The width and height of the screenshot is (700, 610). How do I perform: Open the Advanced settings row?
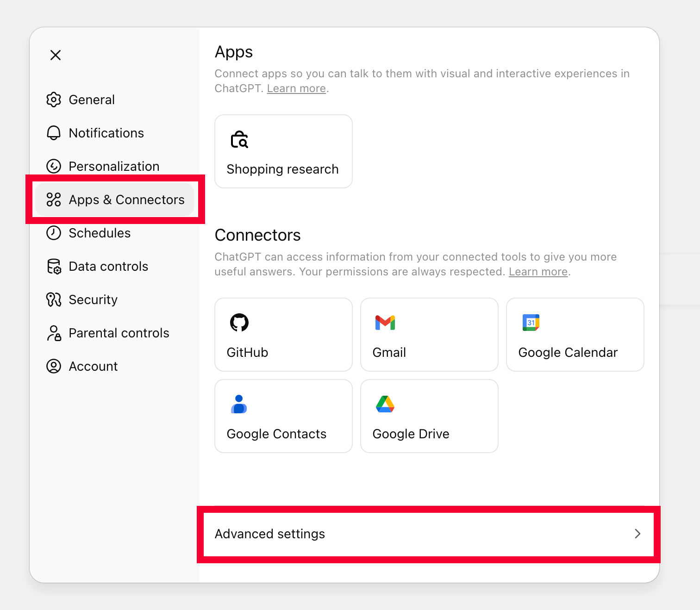click(x=270, y=534)
